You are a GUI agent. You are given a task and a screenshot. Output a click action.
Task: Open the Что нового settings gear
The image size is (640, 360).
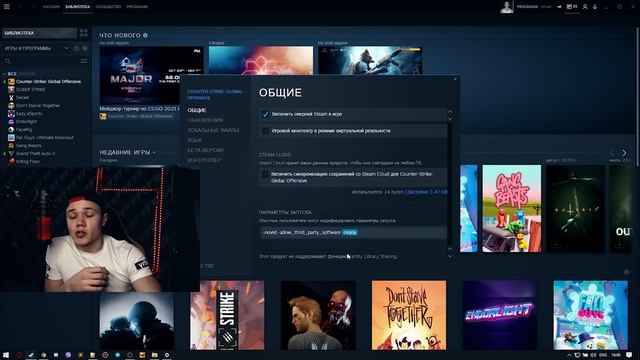[145, 36]
